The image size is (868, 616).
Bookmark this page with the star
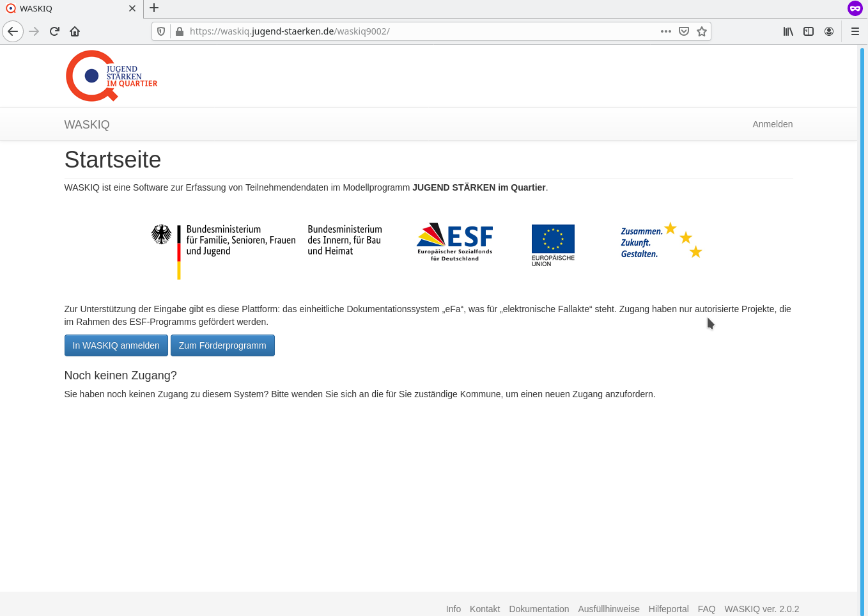(x=701, y=31)
